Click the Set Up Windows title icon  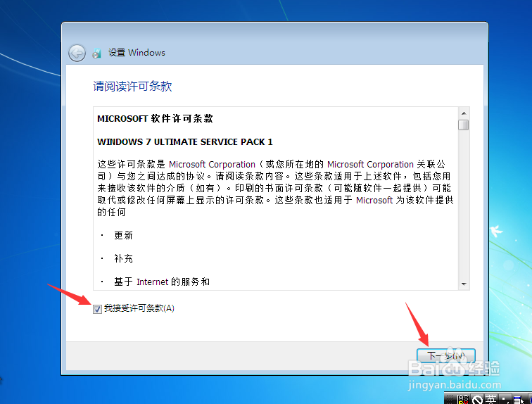(x=96, y=53)
